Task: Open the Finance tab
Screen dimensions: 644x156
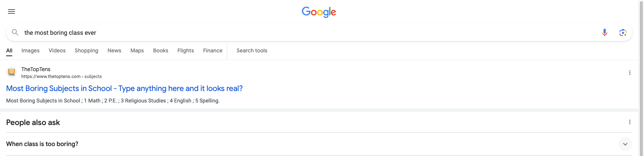Action: [213, 50]
